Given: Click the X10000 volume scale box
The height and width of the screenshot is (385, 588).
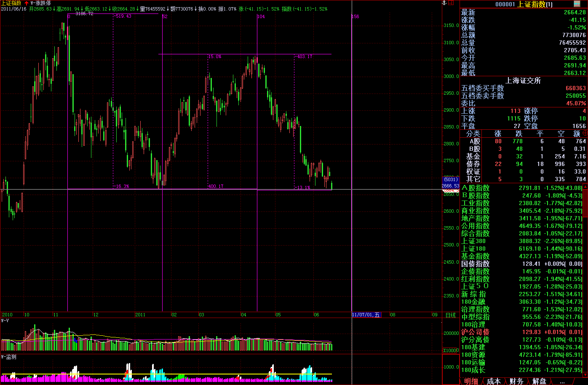Looking at the screenshot, I should tap(451, 350).
